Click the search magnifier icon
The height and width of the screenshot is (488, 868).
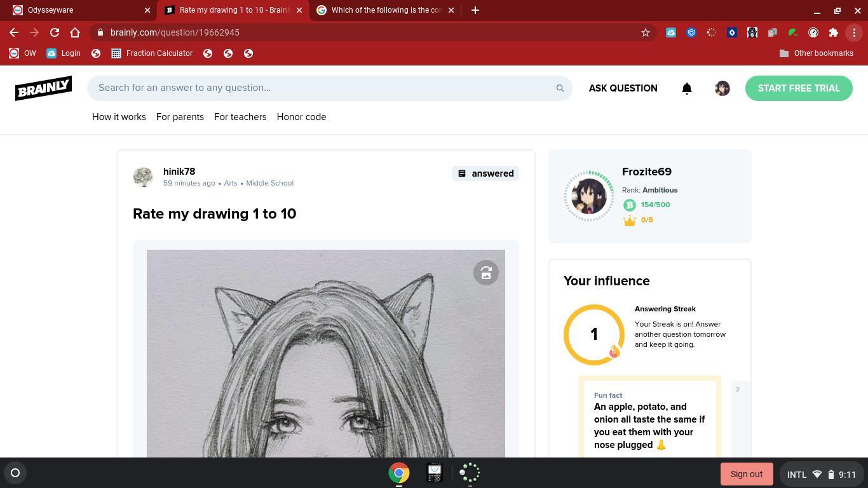click(560, 88)
